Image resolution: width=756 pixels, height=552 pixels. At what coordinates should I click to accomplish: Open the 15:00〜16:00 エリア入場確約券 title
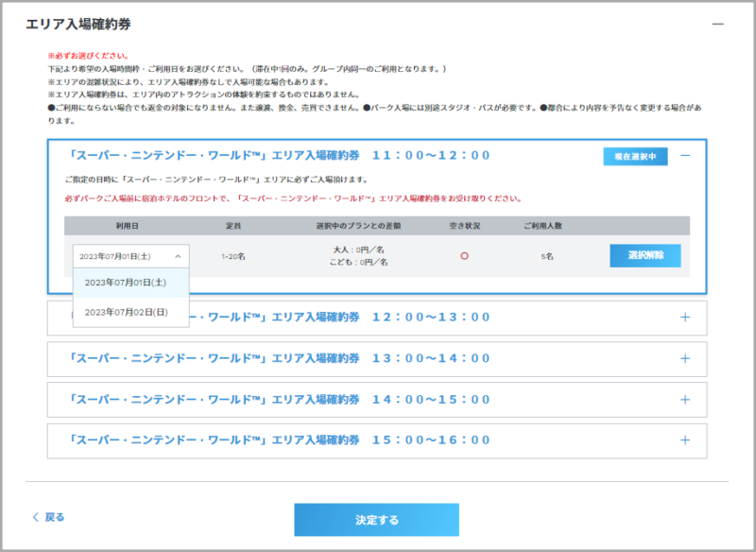click(x=278, y=440)
